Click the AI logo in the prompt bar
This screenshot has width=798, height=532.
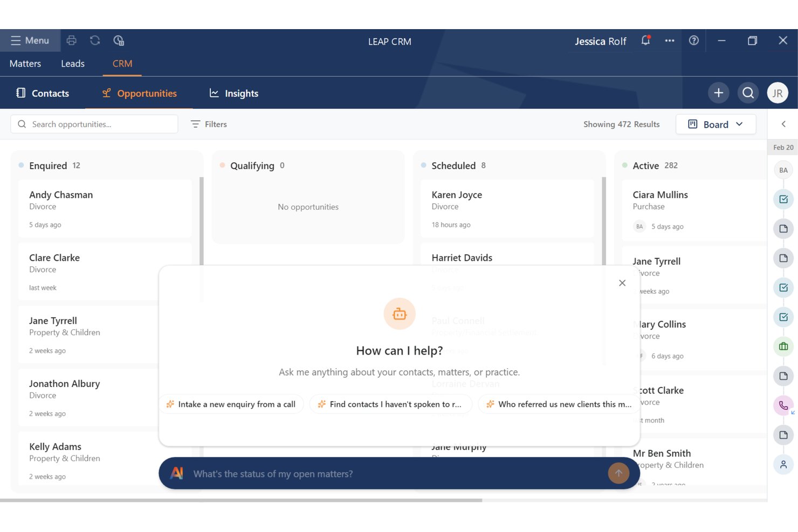176,473
